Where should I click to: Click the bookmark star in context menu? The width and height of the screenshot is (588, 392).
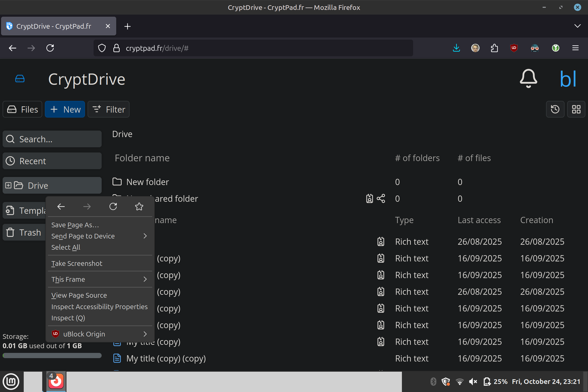point(139,207)
